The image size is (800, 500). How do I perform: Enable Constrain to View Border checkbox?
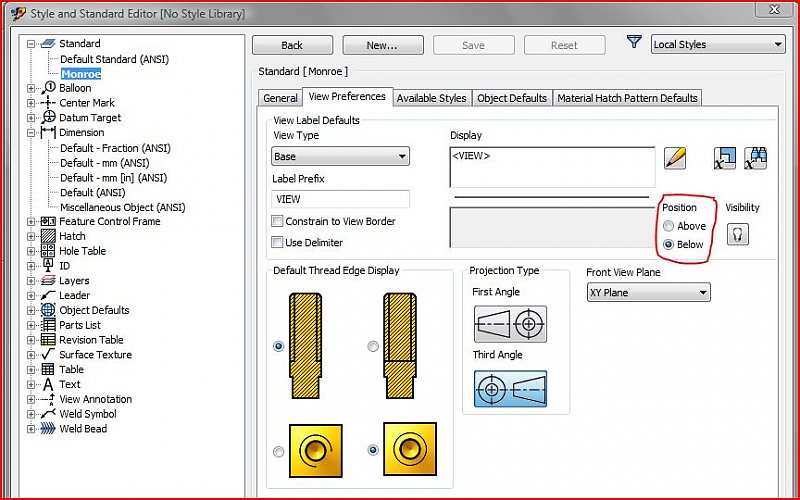click(x=278, y=221)
